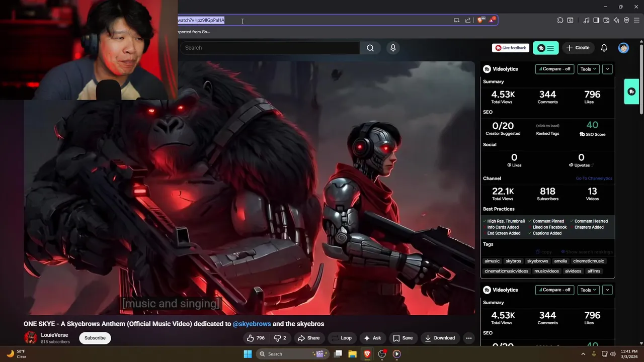Open the TubeBuddy menu in YouTube header

[x=546, y=48]
